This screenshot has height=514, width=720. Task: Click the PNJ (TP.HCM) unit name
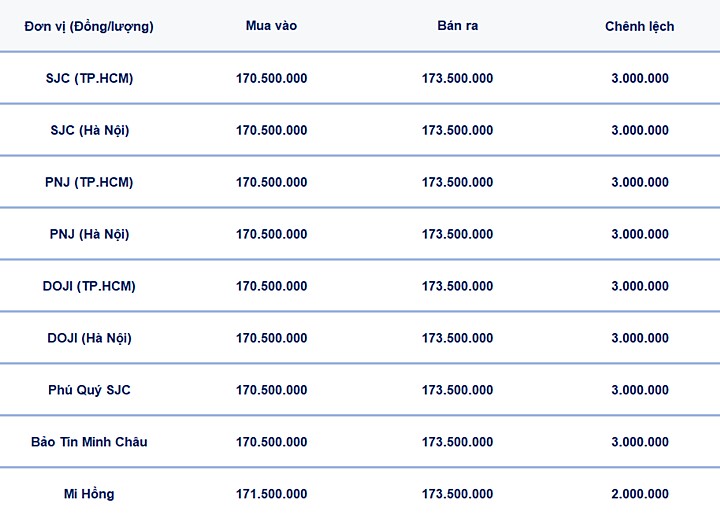point(89,182)
